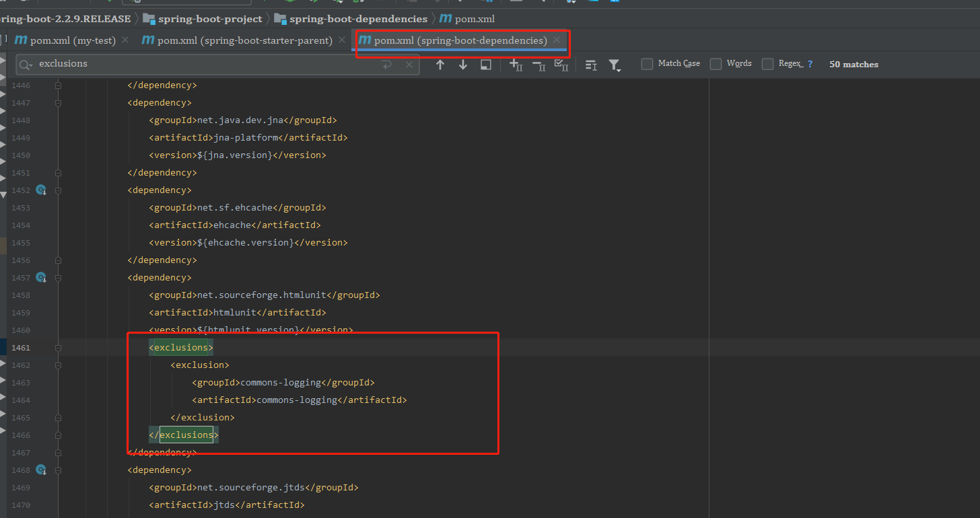Switch to pom.xml (spring-boot-starter-parent) tab
The width and height of the screenshot is (980, 518).
pyautogui.click(x=245, y=40)
